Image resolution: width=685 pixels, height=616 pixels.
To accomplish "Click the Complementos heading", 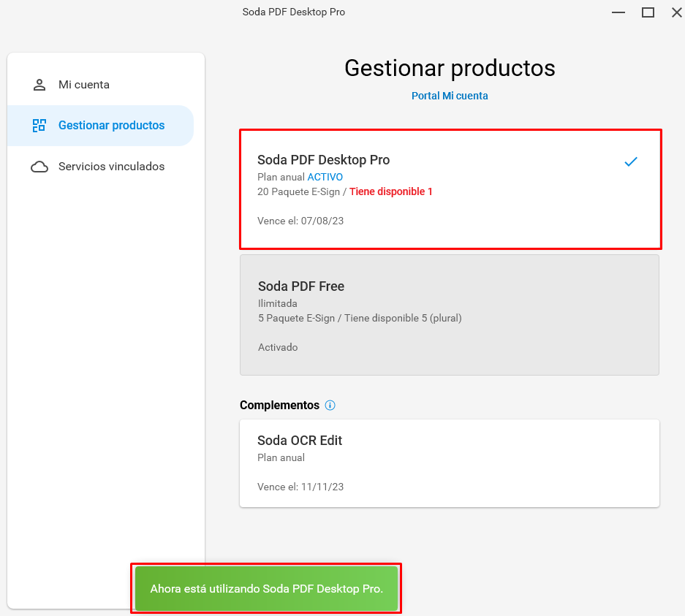I will click(279, 405).
